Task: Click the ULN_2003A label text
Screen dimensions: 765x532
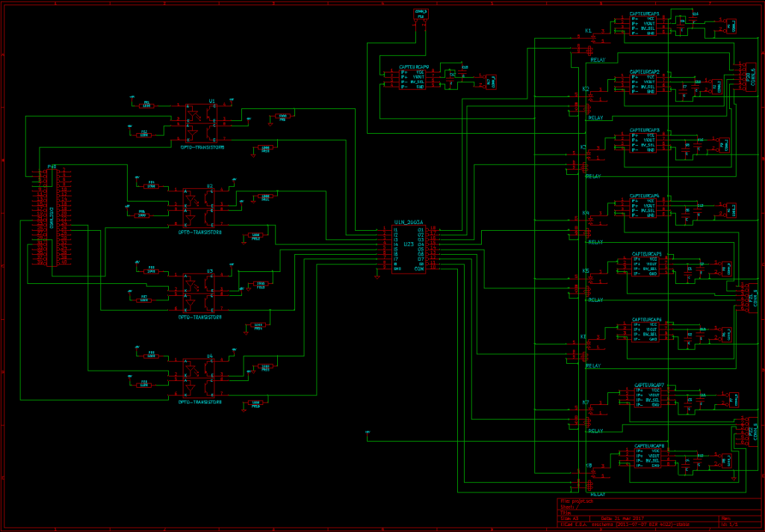Action: tap(409, 222)
